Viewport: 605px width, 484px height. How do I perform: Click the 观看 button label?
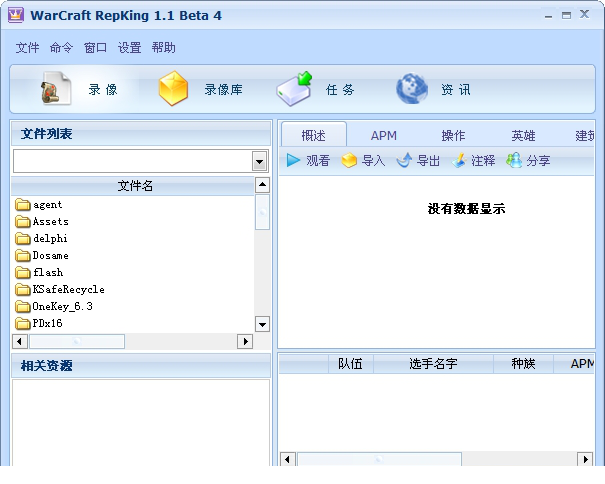(318, 160)
